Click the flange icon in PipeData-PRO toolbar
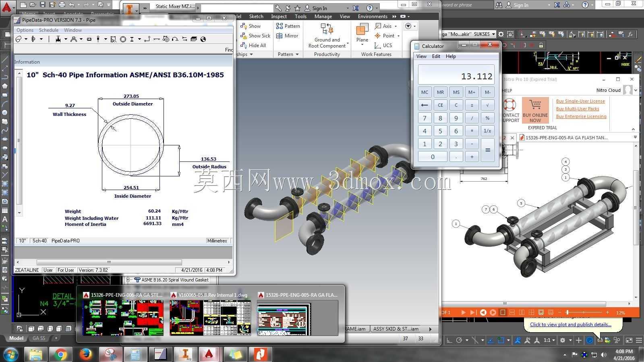644x362 pixels. point(33,39)
